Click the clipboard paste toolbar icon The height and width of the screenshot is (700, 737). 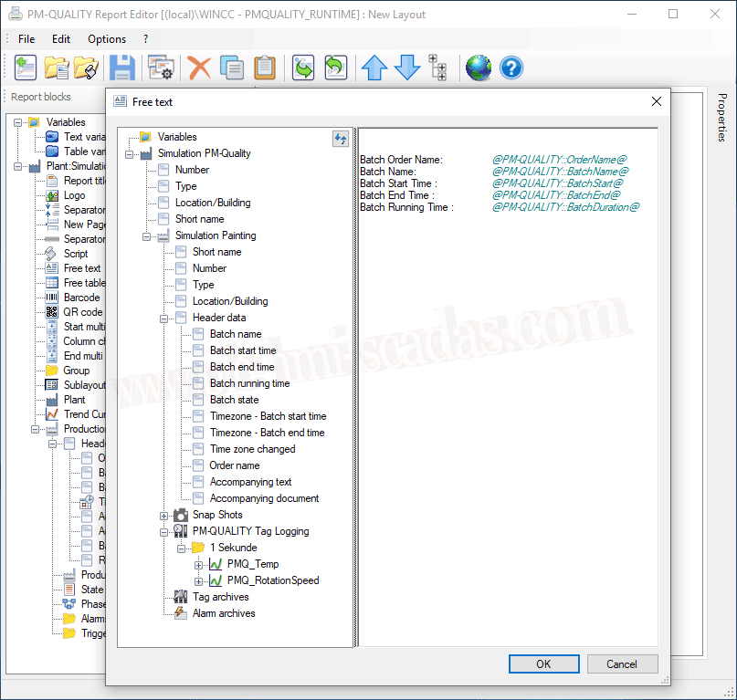264,68
